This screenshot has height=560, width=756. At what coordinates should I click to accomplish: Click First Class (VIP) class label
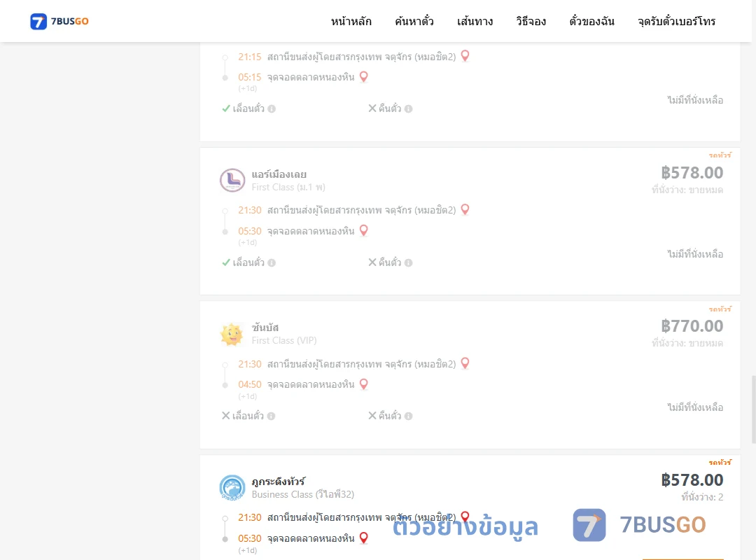click(284, 340)
